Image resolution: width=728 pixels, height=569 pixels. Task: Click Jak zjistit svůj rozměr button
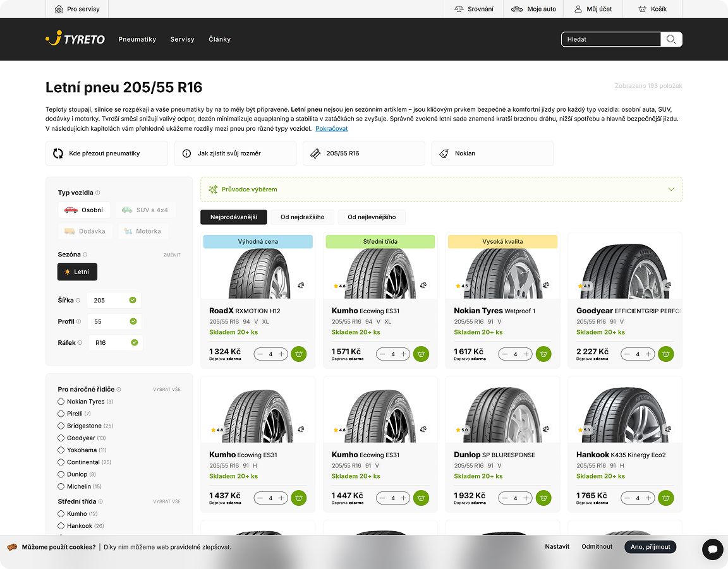coord(235,153)
